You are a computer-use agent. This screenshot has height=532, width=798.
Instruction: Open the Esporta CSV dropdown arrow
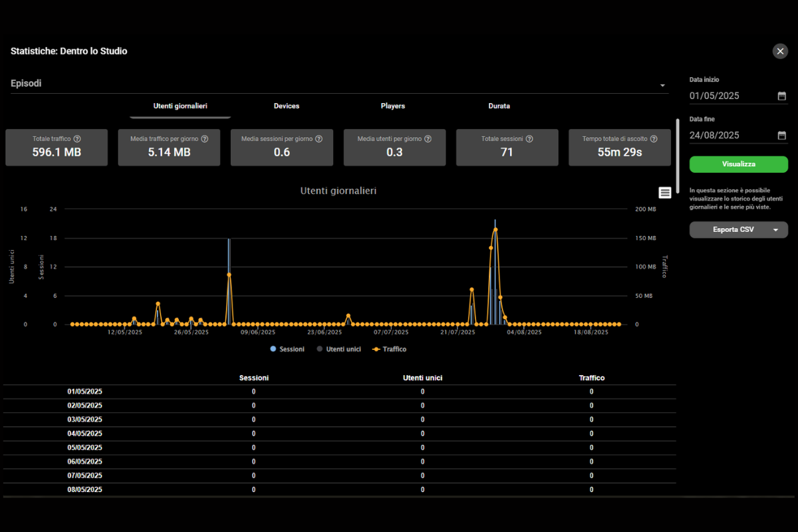pyautogui.click(x=776, y=230)
